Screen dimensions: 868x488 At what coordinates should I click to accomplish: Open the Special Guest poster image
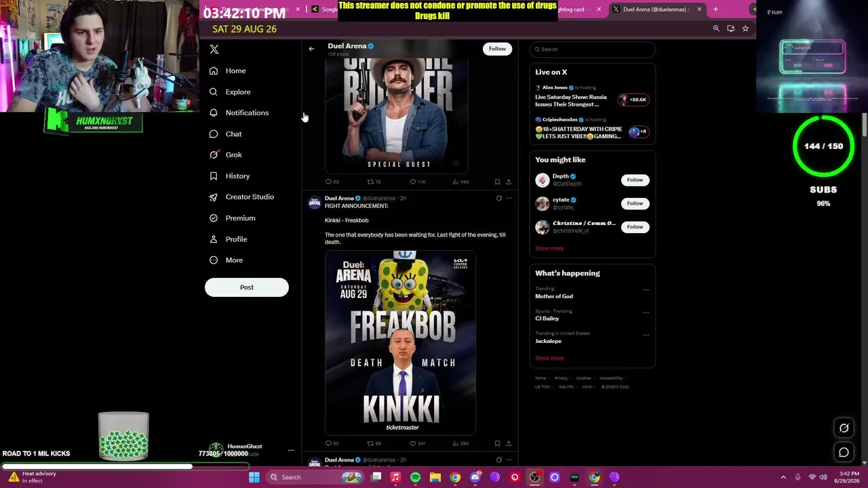(x=397, y=116)
